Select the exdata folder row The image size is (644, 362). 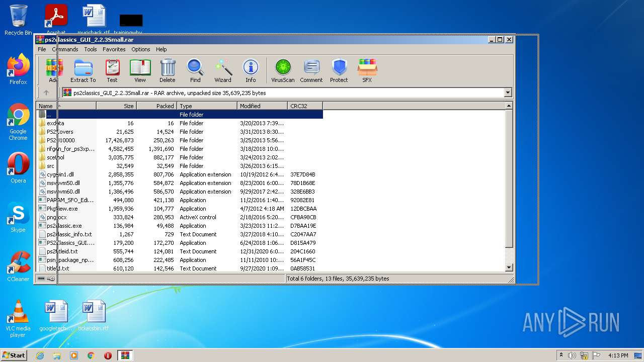pos(180,123)
